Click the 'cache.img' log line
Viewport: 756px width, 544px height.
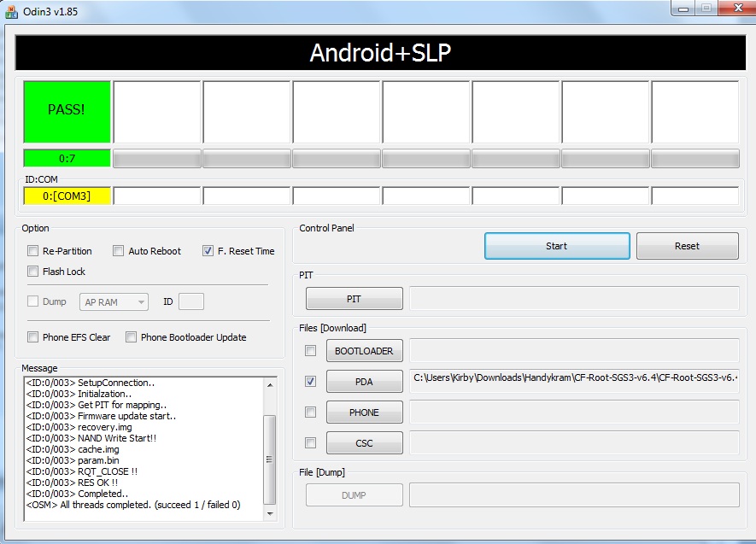[73, 449]
